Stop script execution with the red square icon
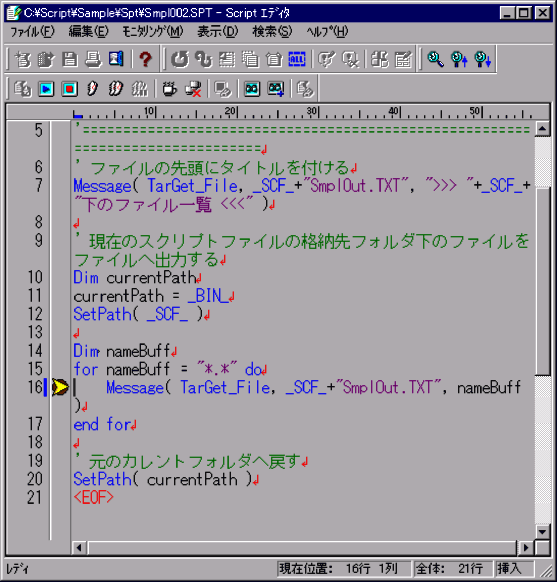 69,89
